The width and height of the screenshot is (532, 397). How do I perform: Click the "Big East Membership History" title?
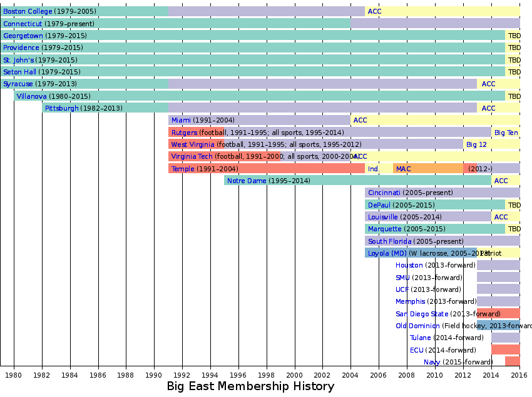250,386
